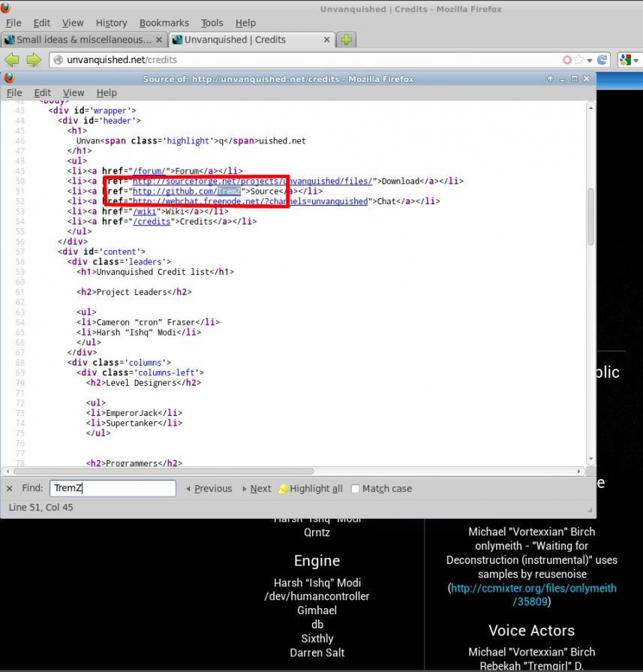Image resolution: width=643 pixels, height=672 pixels.
Task: Open a new tab with plus button
Action: (x=346, y=40)
